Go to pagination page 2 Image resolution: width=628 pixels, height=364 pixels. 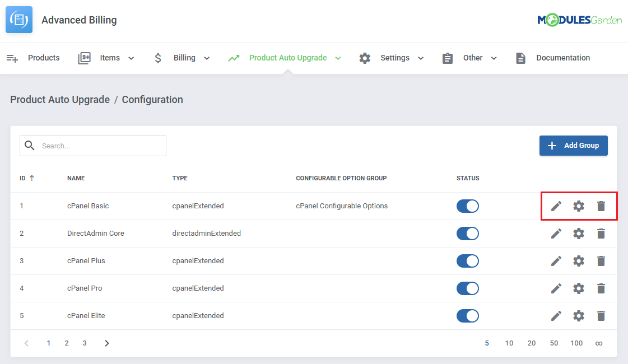[67, 343]
